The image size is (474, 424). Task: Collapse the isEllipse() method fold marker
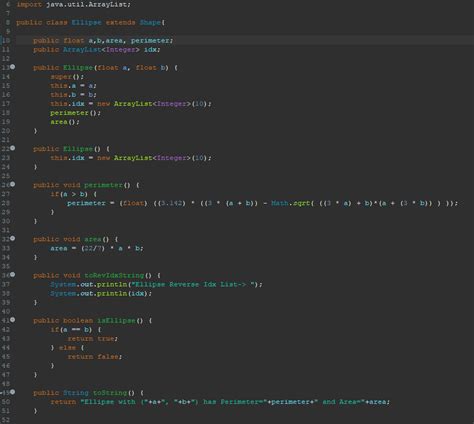pyautogui.click(x=12, y=320)
